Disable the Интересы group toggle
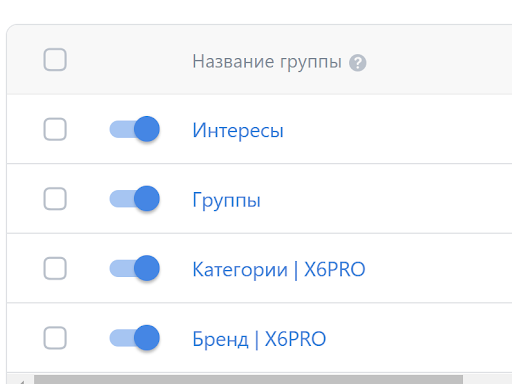Image resolution: width=512 pixels, height=384 pixels. click(135, 129)
